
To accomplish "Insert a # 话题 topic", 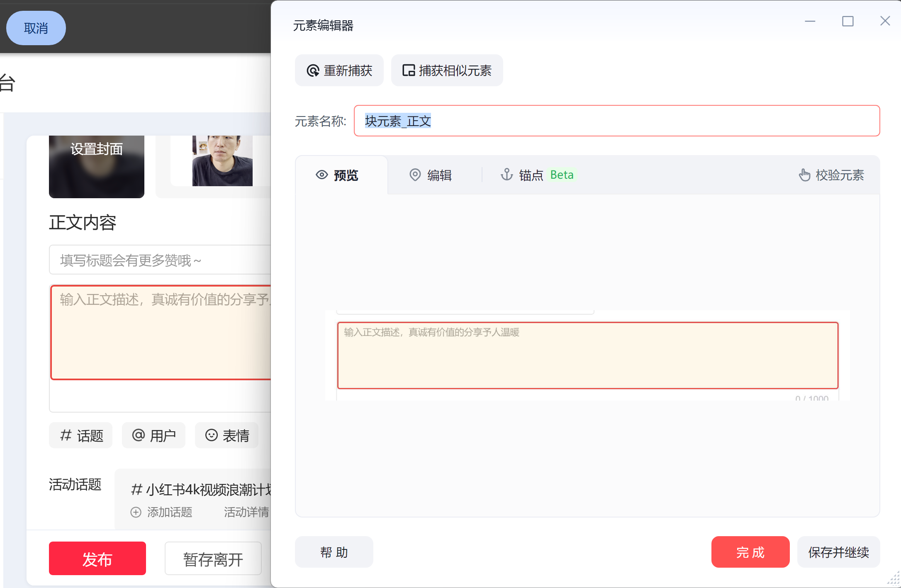I will coord(81,435).
